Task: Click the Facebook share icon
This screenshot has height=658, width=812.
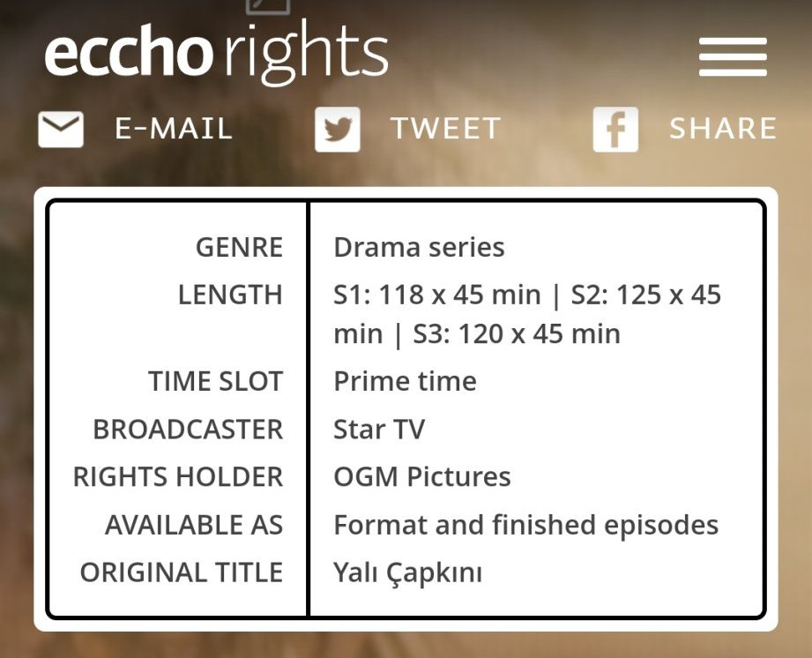Action: [615, 130]
